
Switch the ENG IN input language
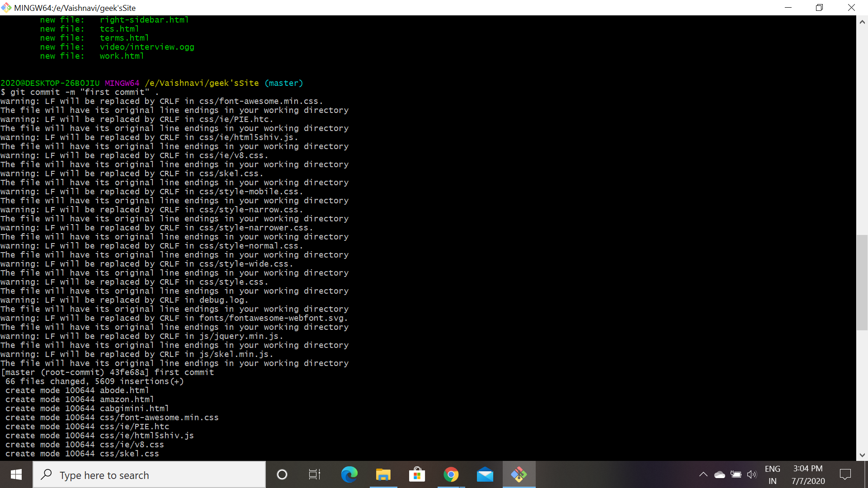(773, 474)
